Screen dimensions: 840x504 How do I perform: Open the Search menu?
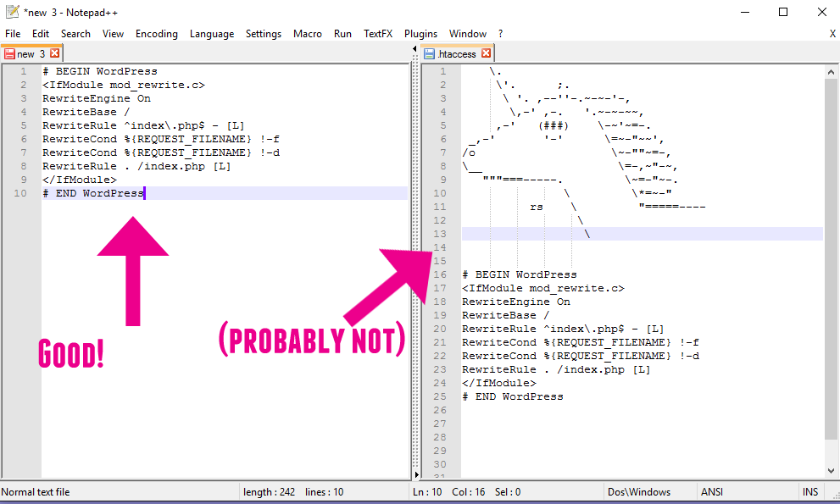coord(75,34)
